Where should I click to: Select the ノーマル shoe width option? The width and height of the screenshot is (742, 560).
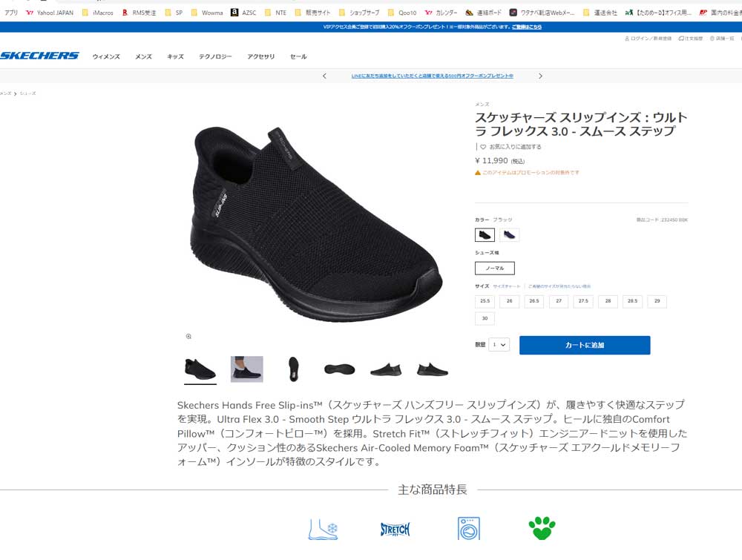[494, 269]
